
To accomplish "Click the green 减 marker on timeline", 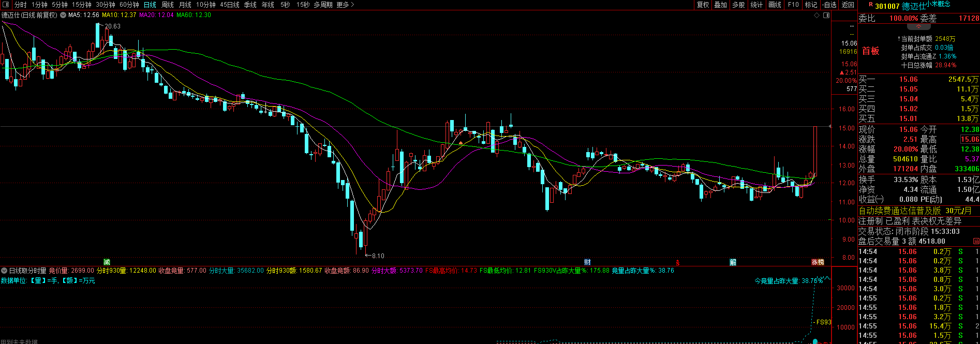I will pos(107,262).
